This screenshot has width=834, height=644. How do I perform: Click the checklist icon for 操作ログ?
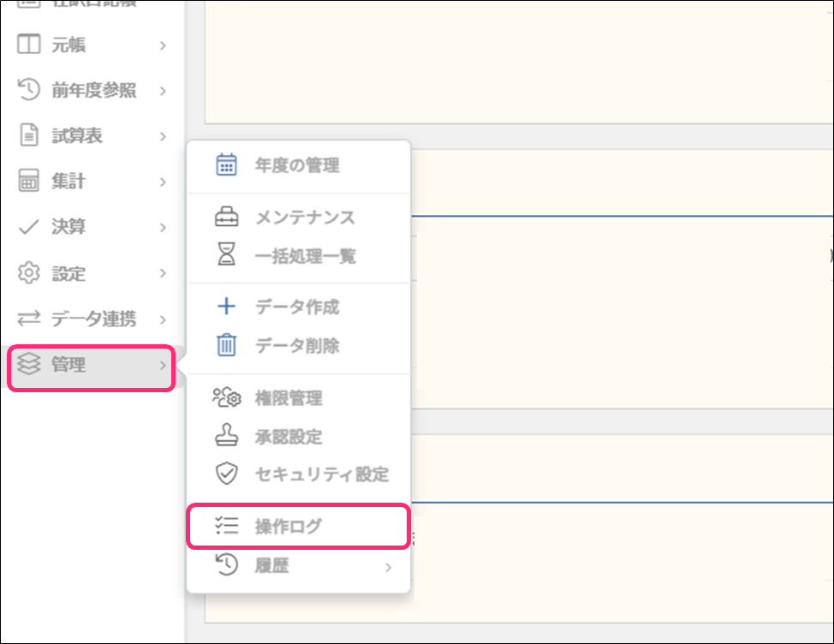point(226,527)
